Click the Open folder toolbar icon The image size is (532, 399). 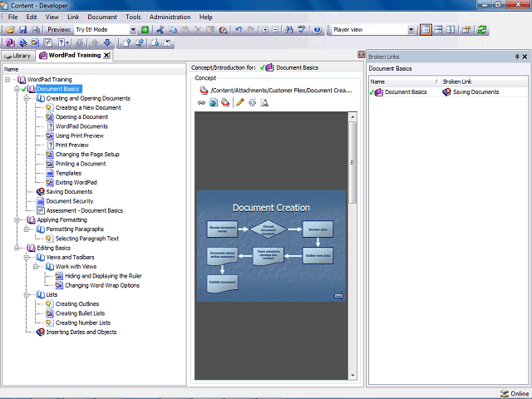coord(10,30)
